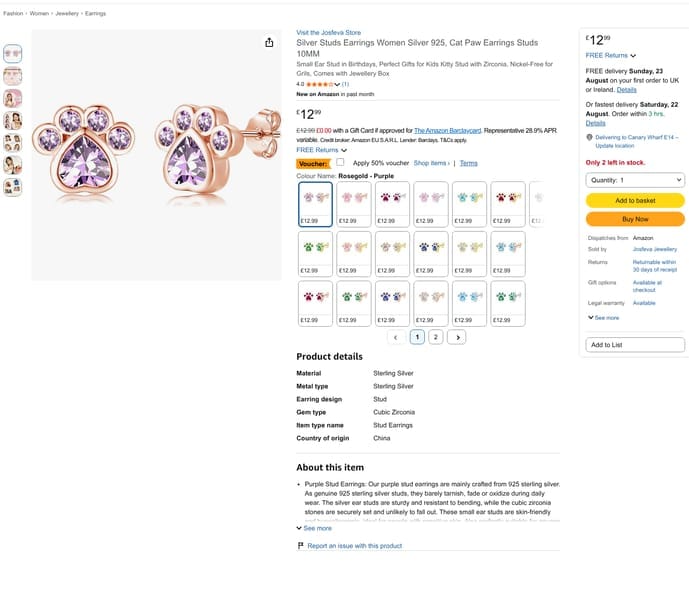Tick the Apply 50% voucher checkbox

340,162
